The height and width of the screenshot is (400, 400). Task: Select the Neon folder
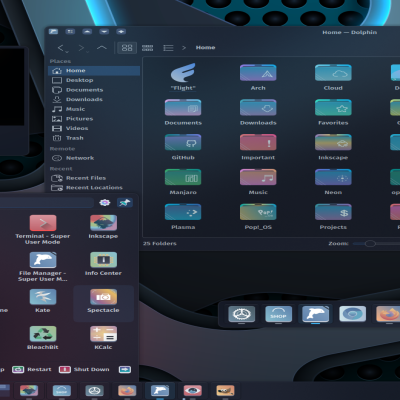coord(333,182)
